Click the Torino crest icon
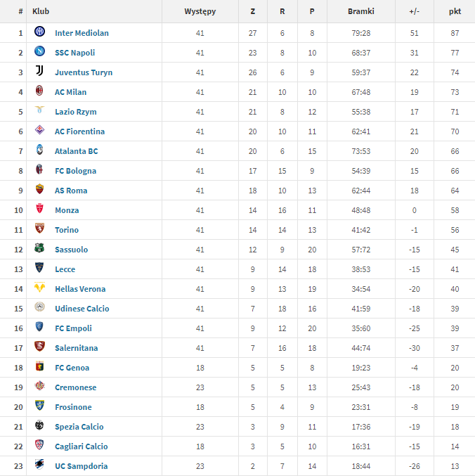 (x=40, y=229)
